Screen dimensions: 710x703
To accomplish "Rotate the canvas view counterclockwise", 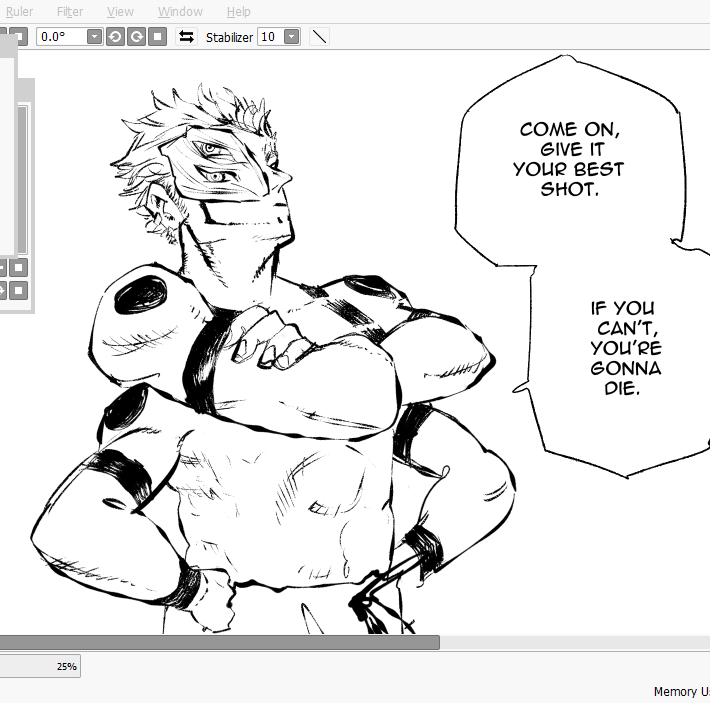I will pyautogui.click(x=115, y=37).
